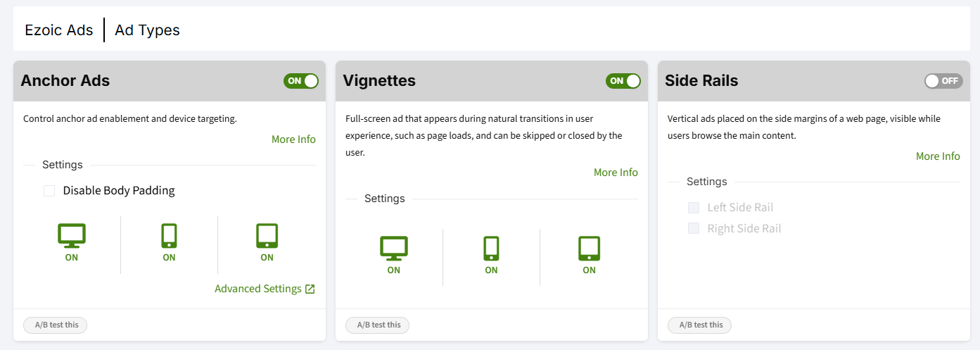Viewport: 980px width, 350px height.
Task: Click A/B test this in Side Rails card
Action: coord(700,325)
